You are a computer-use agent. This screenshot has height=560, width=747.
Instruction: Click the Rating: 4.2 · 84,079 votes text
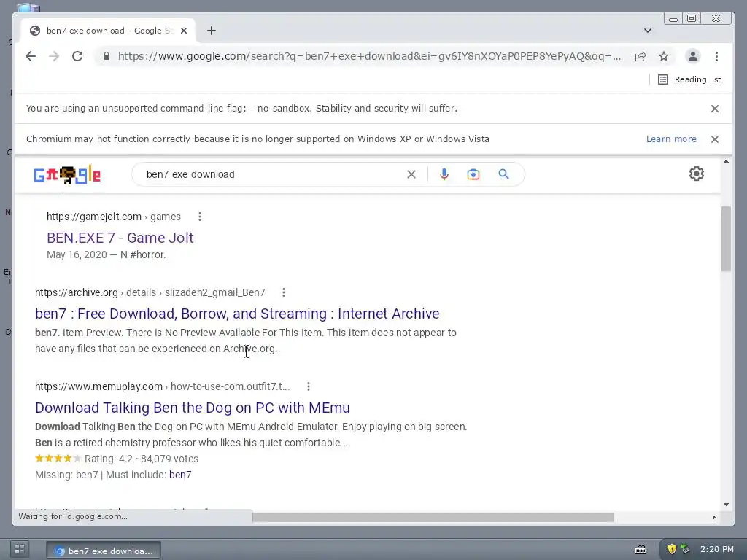(141, 459)
